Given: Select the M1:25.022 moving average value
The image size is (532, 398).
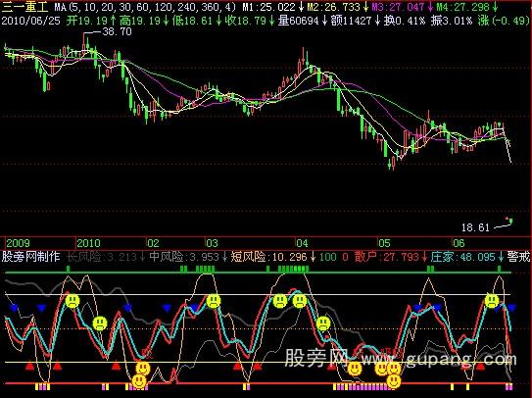Looking at the screenshot, I should [x=273, y=7].
